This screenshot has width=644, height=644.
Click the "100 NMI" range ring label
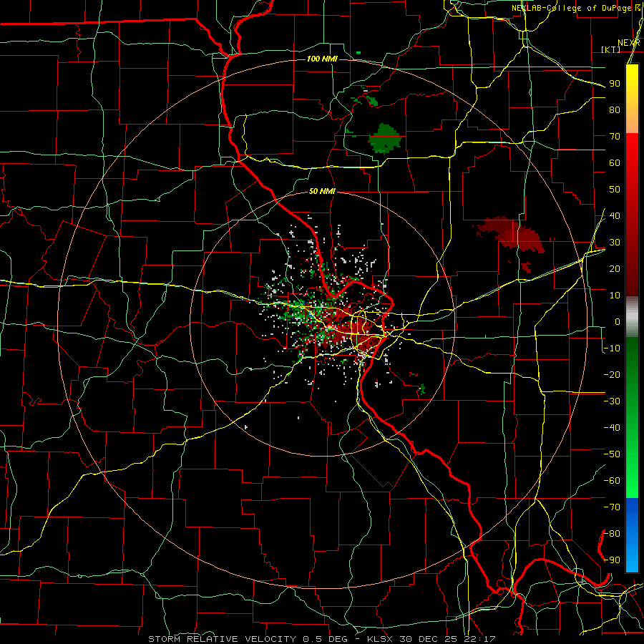click(323, 59)
